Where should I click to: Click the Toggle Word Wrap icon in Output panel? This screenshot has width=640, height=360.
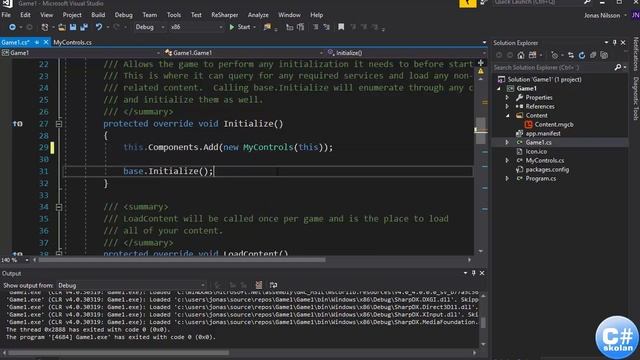[273, 285]
